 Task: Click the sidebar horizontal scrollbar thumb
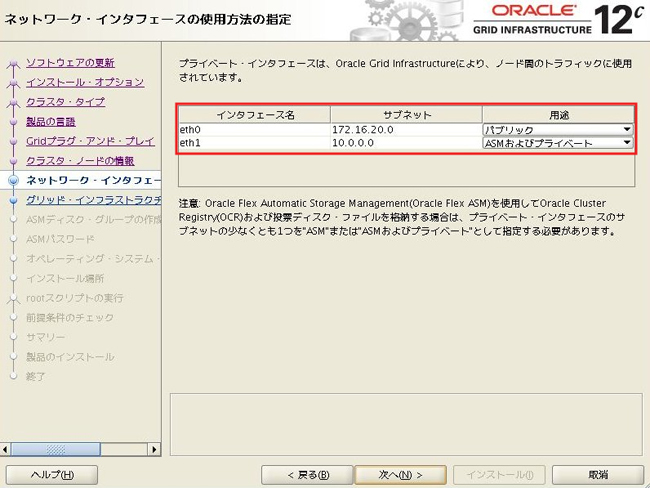[x=56, y=449]
